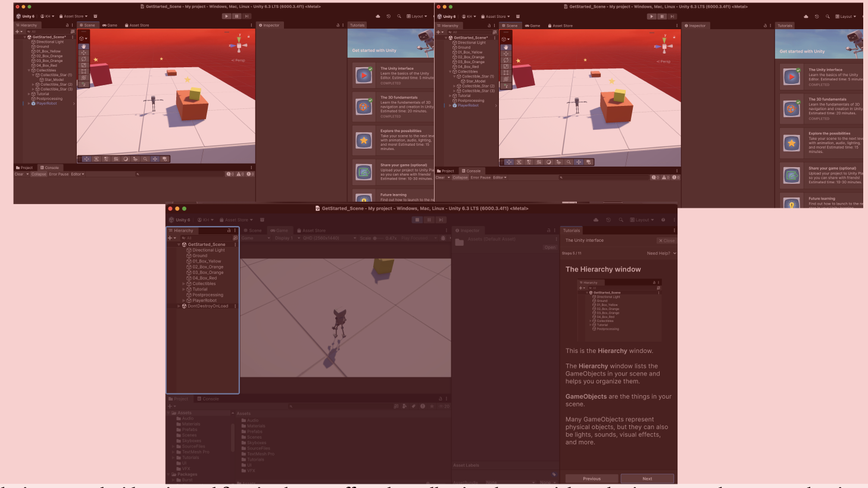This screenshot has width=868, height=488.
Task: Click Next in the Hierarchy window tutorial
Action: point(647,478)
